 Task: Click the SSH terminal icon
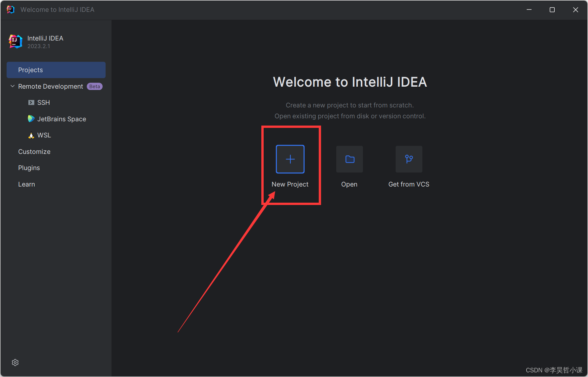pyautogui.click(x=31, y=102)
